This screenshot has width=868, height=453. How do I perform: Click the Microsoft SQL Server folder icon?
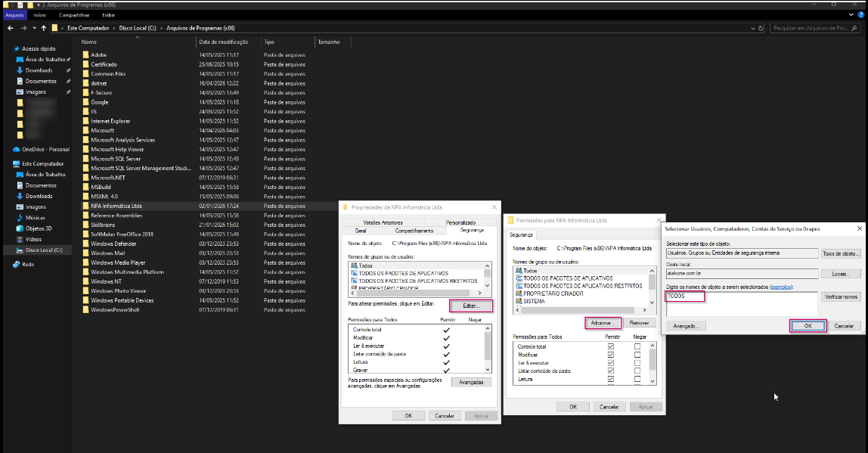[x=85, y=159]
